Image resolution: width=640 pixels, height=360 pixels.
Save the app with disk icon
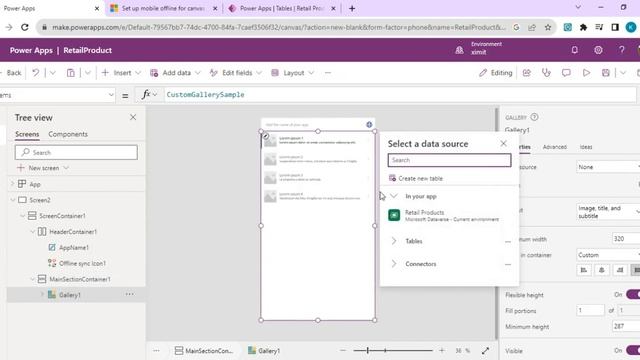click(x=606, y=73)
